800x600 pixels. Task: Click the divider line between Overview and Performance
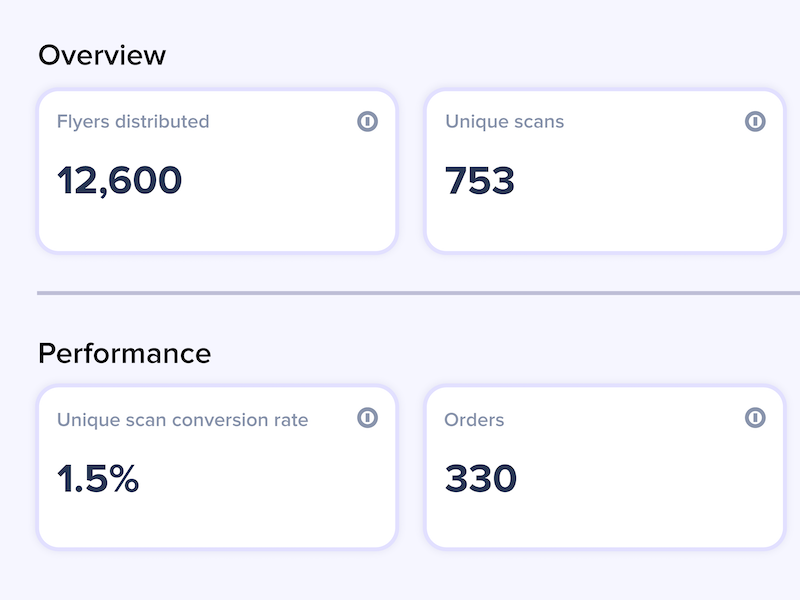(418, 293)
